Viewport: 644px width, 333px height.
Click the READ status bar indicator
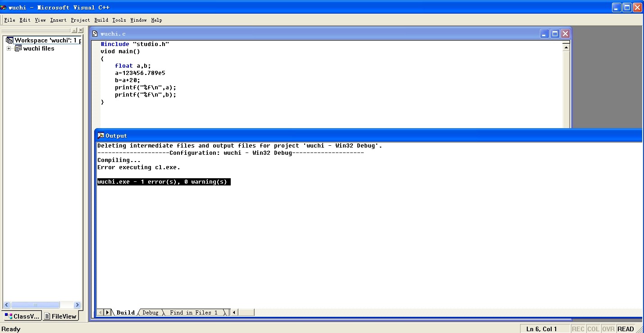[626, 329]
